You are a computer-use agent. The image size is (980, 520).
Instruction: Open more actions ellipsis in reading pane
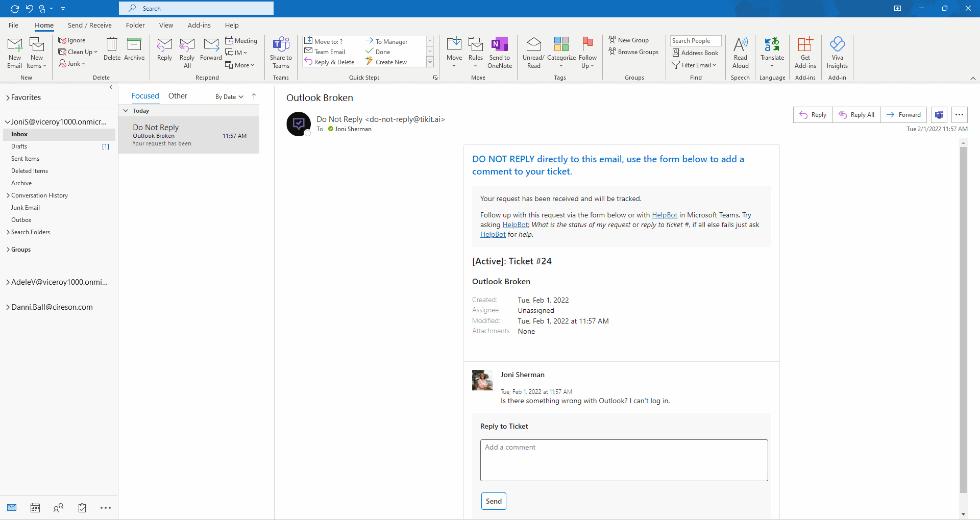(960, 115)
